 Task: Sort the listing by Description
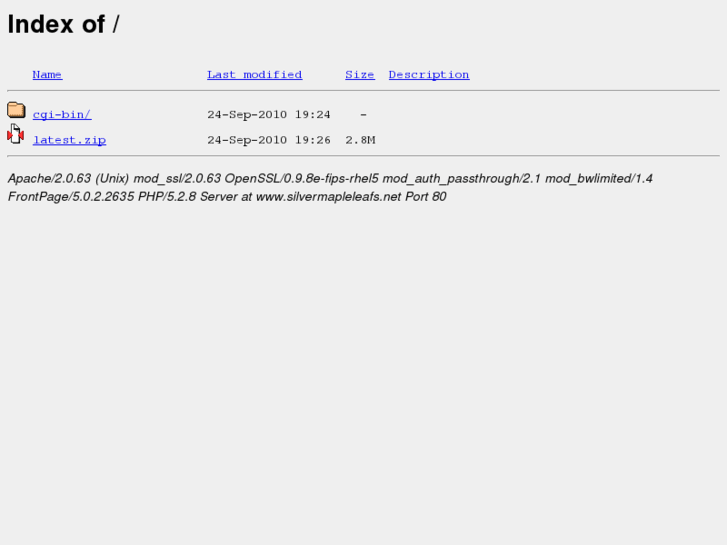[x=429, y=75]
